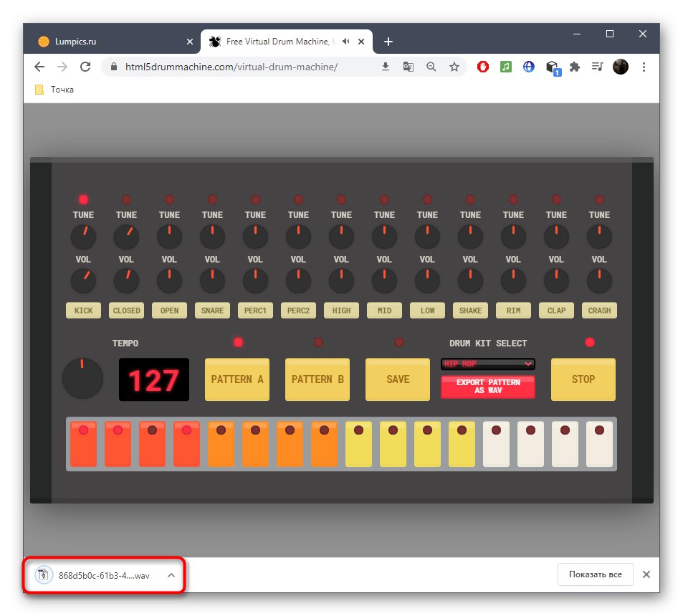
Task: Click the TEMPO knob
Action: click(x=82, y=379)
